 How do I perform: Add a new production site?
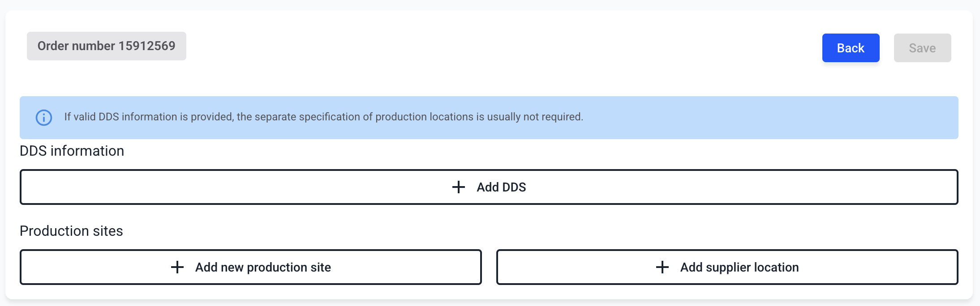[x=250, y=267]
